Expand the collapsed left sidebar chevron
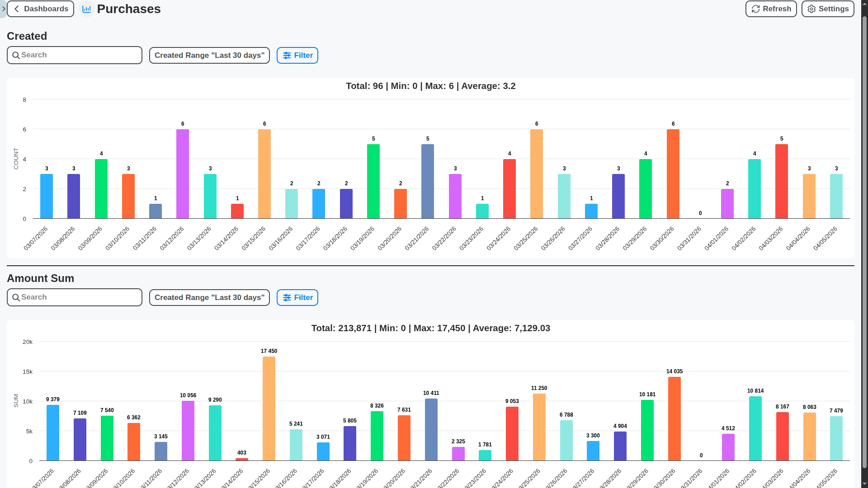Viewport: 868px width, 488px height. pyautogui.click(x=3, y=9)
